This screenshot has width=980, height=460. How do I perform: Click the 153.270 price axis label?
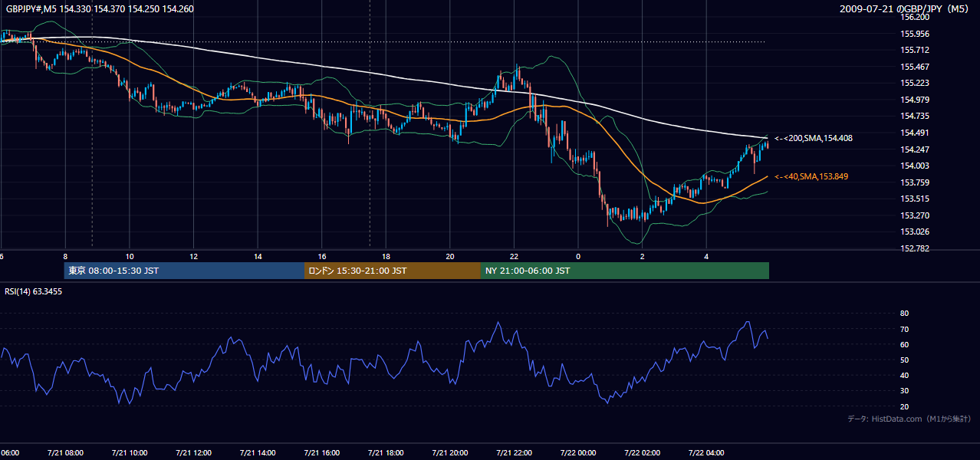(x=914, y=215)
